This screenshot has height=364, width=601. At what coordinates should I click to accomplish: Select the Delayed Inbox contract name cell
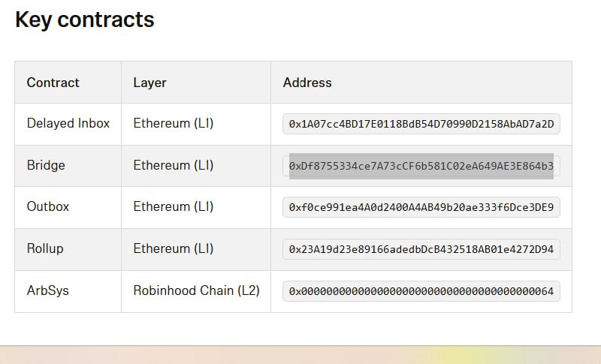coord(68,123)
